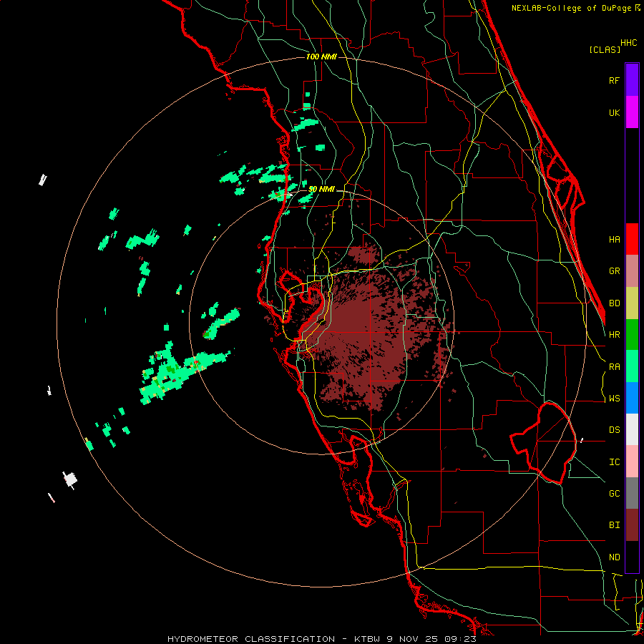This screenshot has width=644, height=644.
Task: Click the GR legend label
Action: (x=614, y=271)
